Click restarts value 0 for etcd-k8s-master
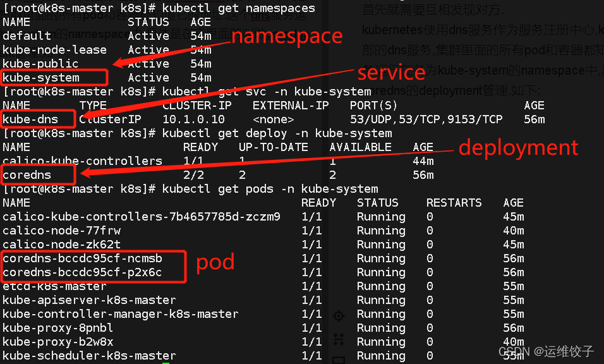 coord(430,286)
